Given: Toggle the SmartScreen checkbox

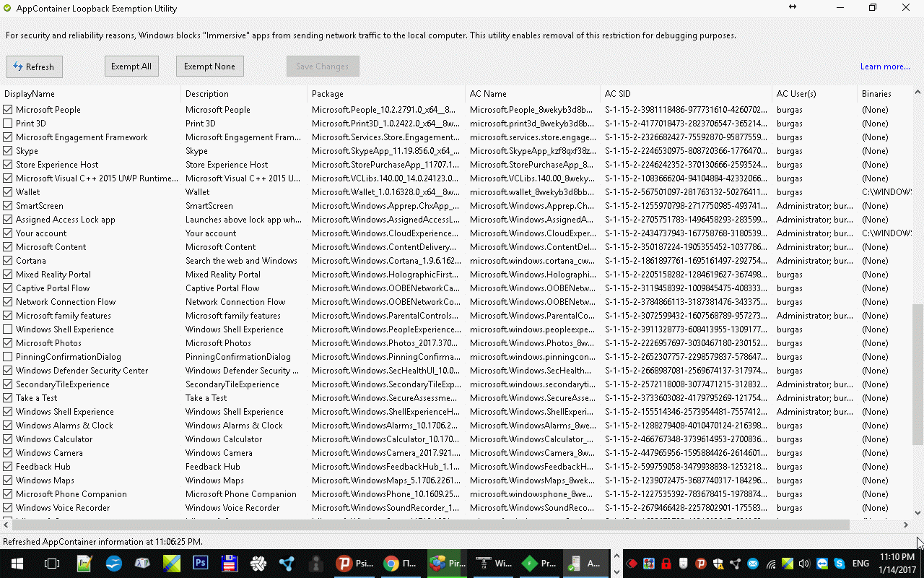Looking at the screenshot, I should pos(8,206).
